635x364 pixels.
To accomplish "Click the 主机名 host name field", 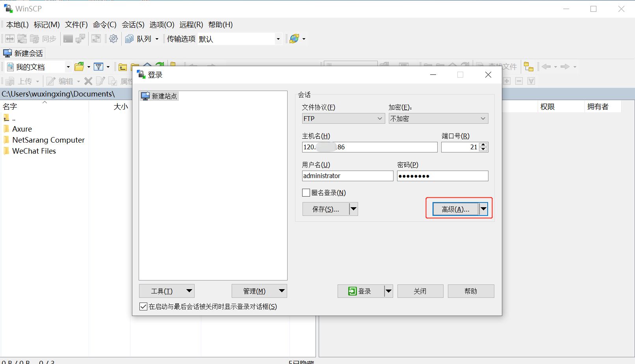I will pos(369,147).
